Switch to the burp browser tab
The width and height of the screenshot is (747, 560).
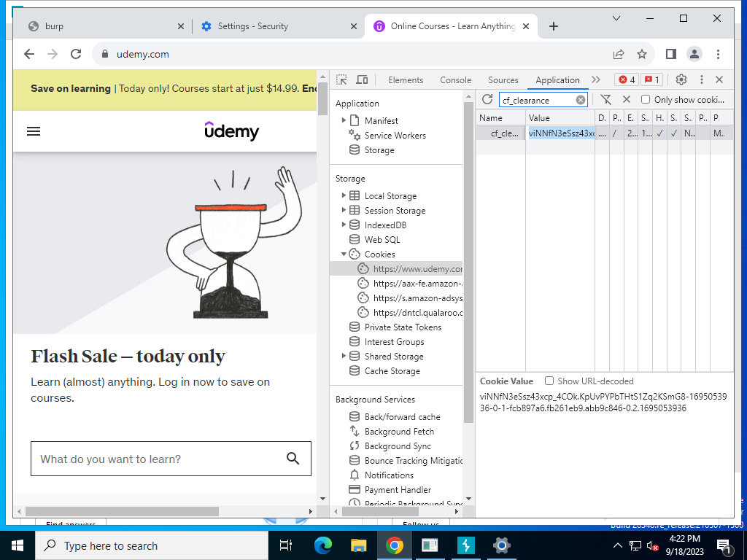(x=106, y=26)
